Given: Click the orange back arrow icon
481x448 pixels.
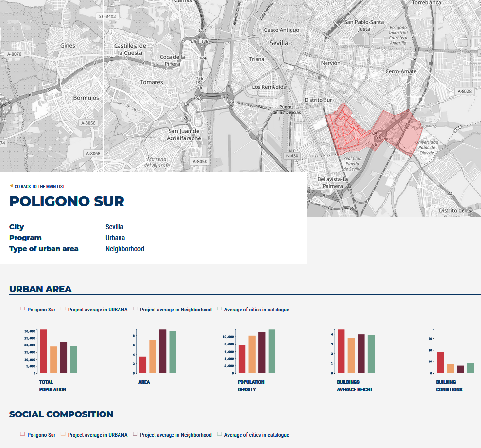Looking at the screenshot, I should (x=11, y=186).
